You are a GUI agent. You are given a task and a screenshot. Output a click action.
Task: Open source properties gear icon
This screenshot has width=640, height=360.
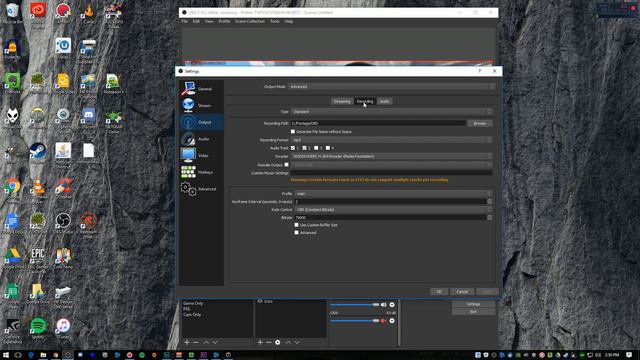pyautogui.click(x=278, y=342)
